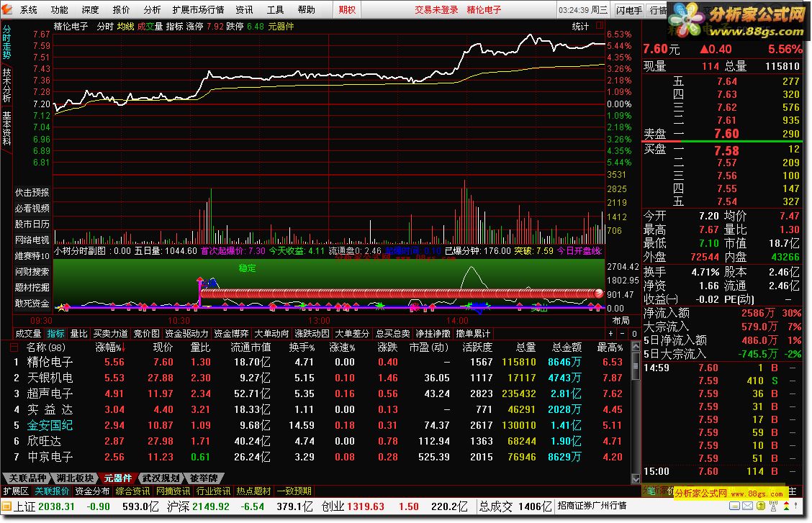Click the stock list scrollbar up arrow
The width and height of the screenshot is (812, 523).
click(x=636, y=347)
